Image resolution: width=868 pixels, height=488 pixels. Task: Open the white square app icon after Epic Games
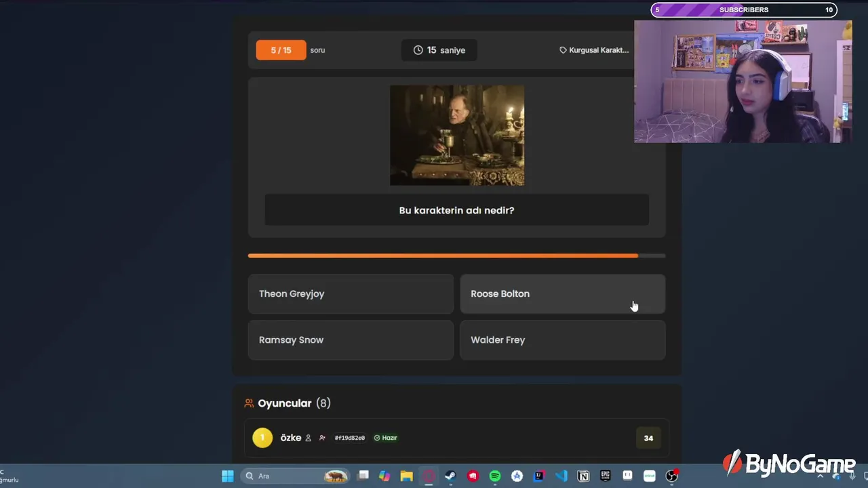pyautogui.click(x=627, y=476)
